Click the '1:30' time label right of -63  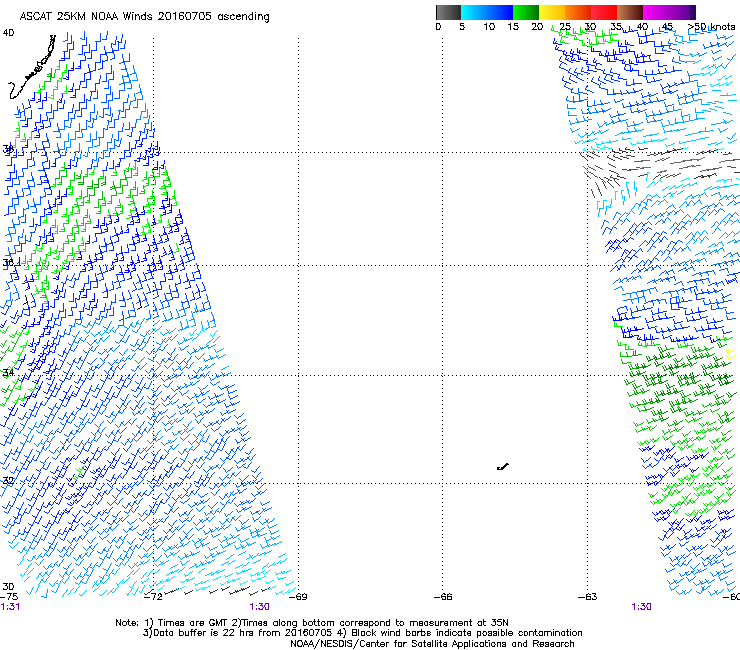click(641, 607)
